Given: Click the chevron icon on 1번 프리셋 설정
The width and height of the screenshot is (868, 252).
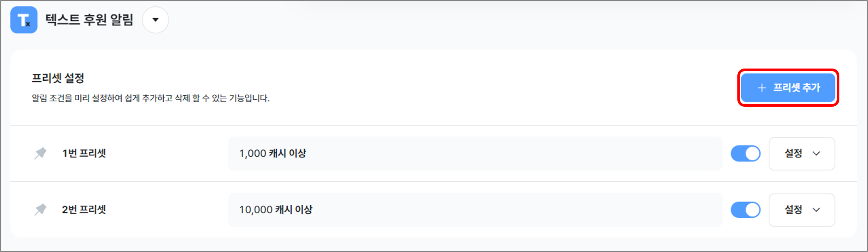Looking at the screenshot, I should pyautogui.click(x=816, y=154).
